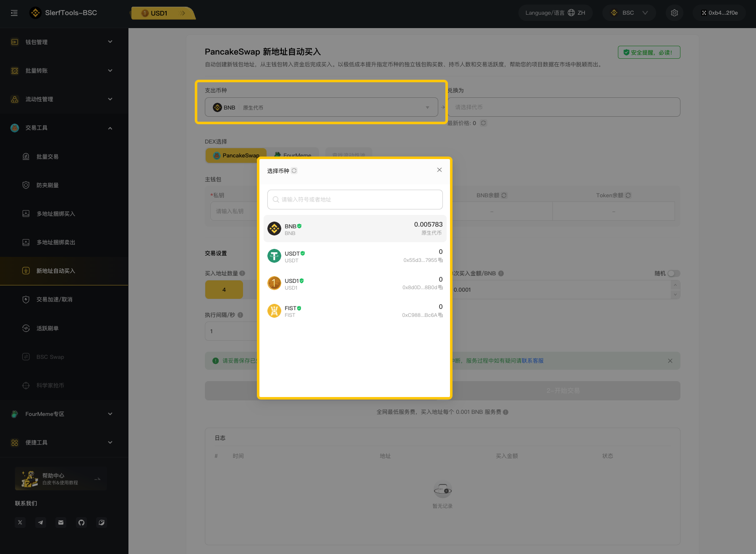
Task: Click the token search input field
Action: tap(355, 200)
